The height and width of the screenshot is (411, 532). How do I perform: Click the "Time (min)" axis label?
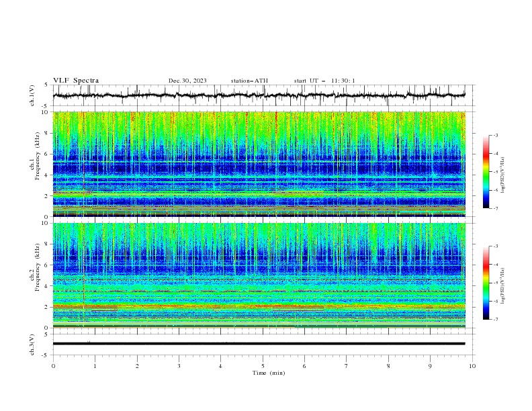(269, 373)
